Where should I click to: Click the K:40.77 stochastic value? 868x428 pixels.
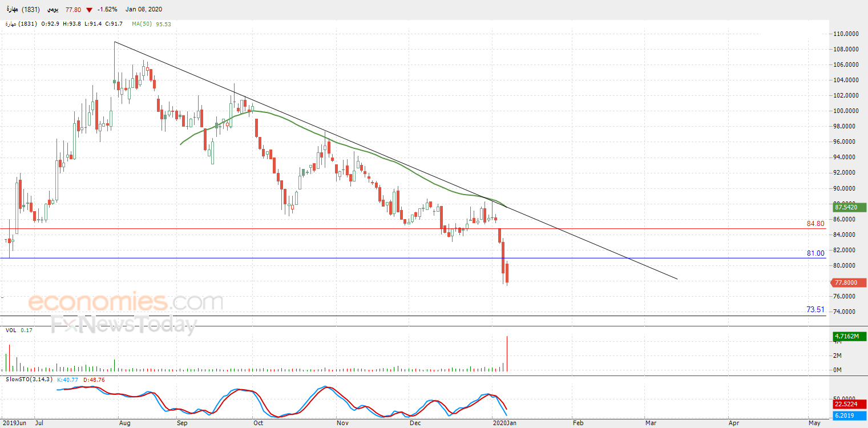pyautogui.click(x=67, y=379)
